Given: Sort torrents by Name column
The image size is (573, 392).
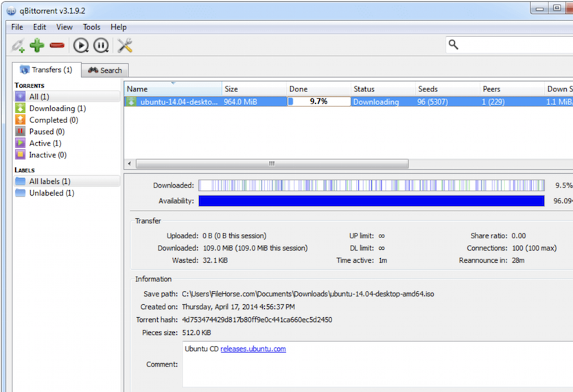Looking at the screenshot, I should pyautogui.click(x=173, y=89).
